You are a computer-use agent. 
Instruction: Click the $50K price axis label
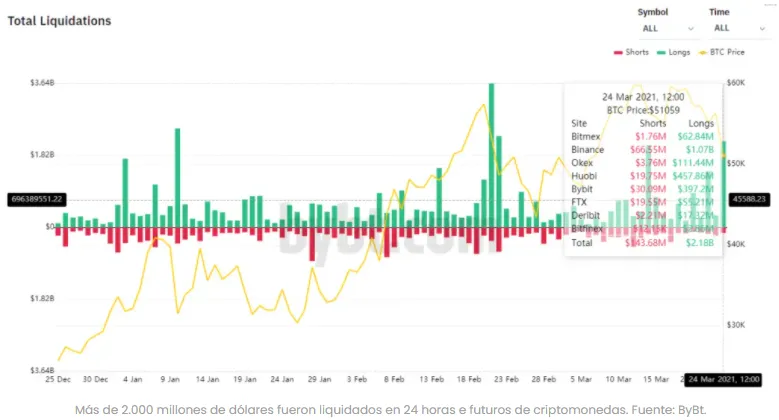coord(736,163)
